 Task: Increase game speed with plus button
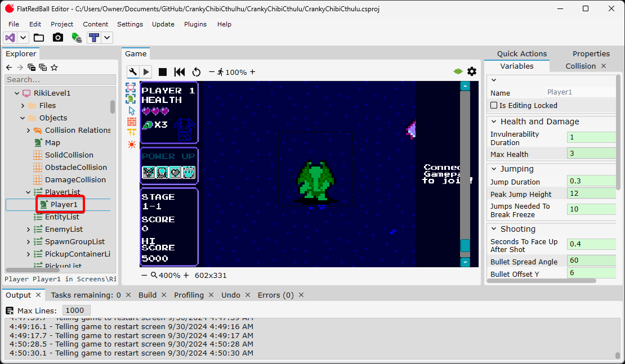point(252,72)
